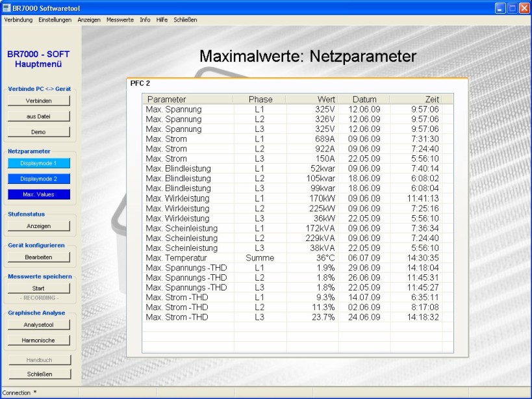This screenshot has height=399, width=532.
Task: Click the value 105kvar
Action: (321, 178)
